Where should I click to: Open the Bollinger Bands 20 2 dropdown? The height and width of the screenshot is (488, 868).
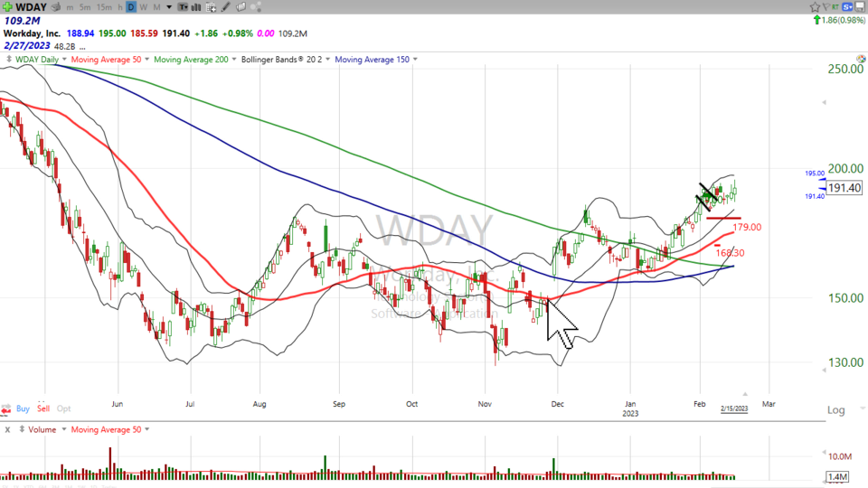327,60
